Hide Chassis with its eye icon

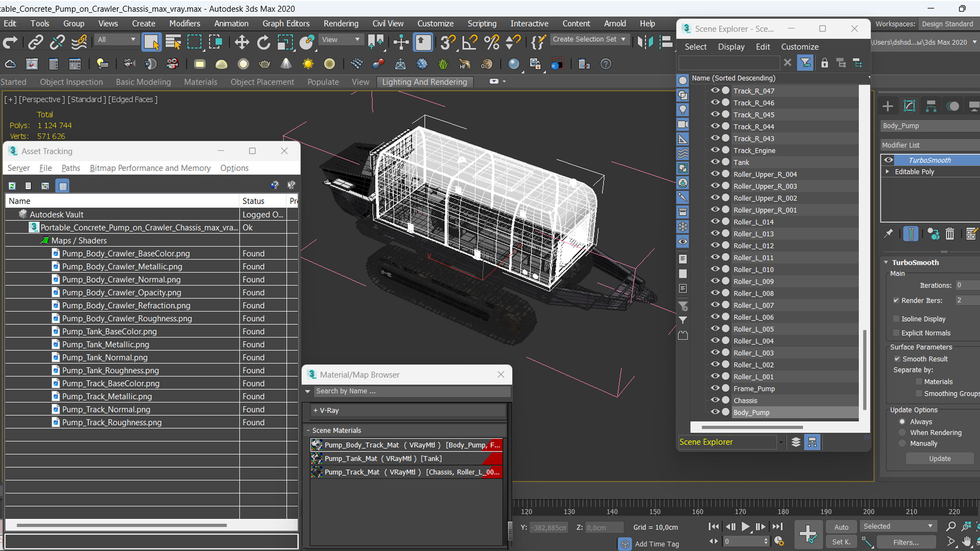715,400
